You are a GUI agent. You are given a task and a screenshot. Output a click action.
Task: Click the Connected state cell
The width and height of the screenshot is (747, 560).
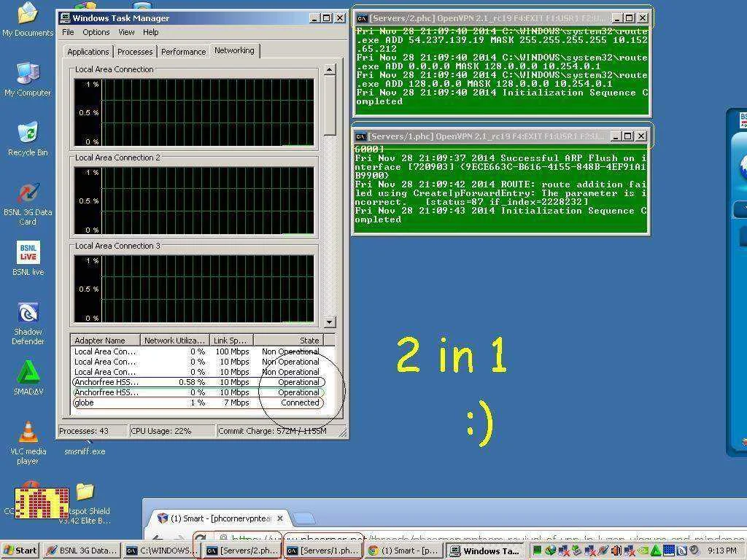300,402
